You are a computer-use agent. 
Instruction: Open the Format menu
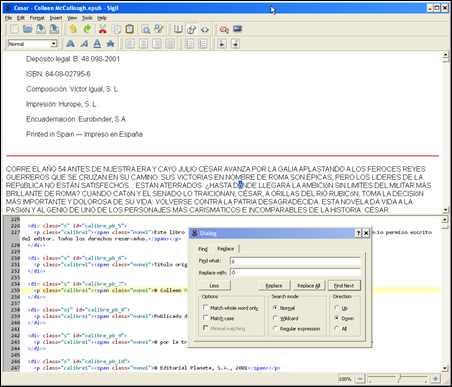(x=37, y=18)
